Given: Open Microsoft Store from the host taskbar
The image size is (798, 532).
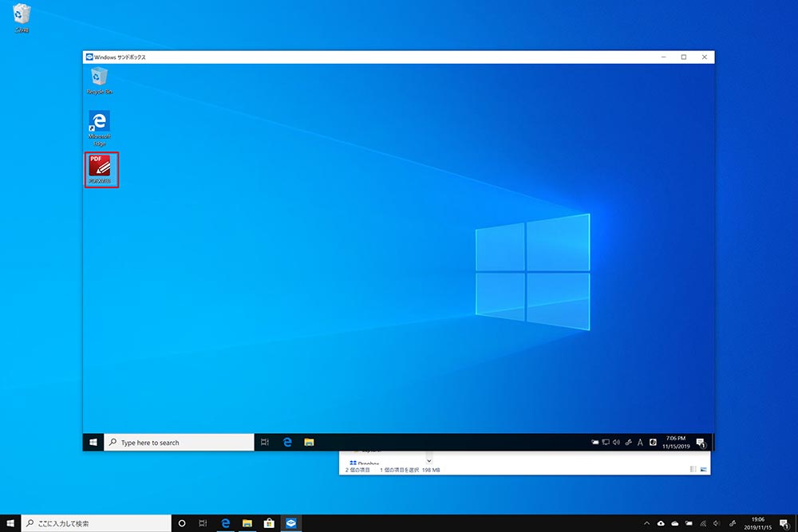Looking at the screenshot, I should click(x=269, y=523).
